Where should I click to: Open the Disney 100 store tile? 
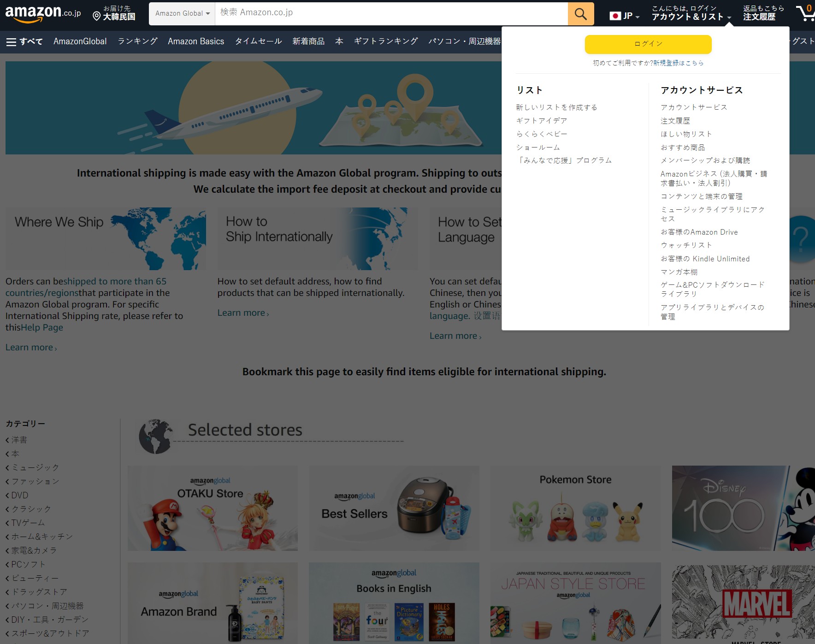point(743,508)
